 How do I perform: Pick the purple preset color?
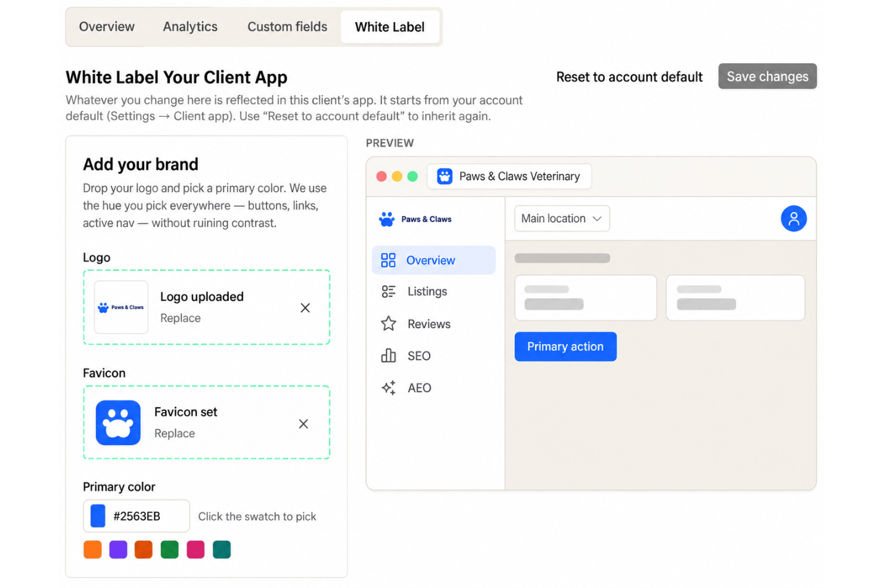point(118,549)
